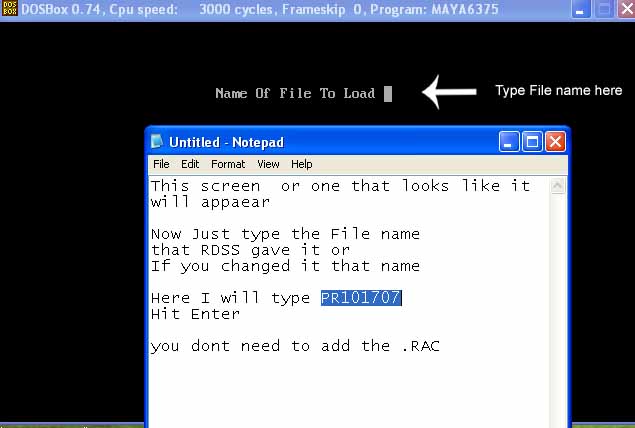635x428 pixels.
Task: Open the Help menu in Notepad
Action: (302, 164)
